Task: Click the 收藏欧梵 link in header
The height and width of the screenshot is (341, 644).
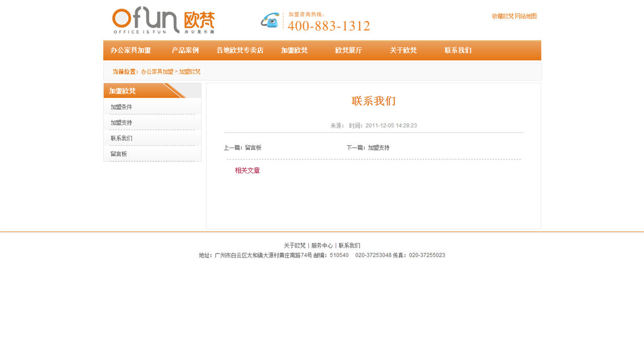Action: point(503,16)
